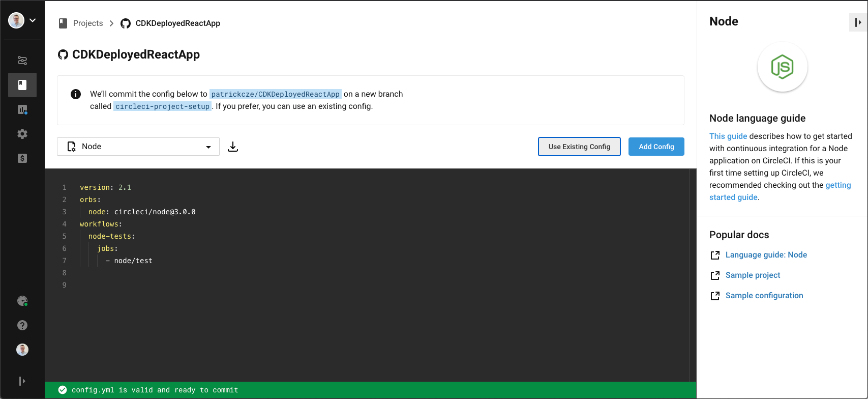The width and height of the screenshot is (868, 399).
Task: Open the Help question mark icon
Action: click(x=22, y=325)
